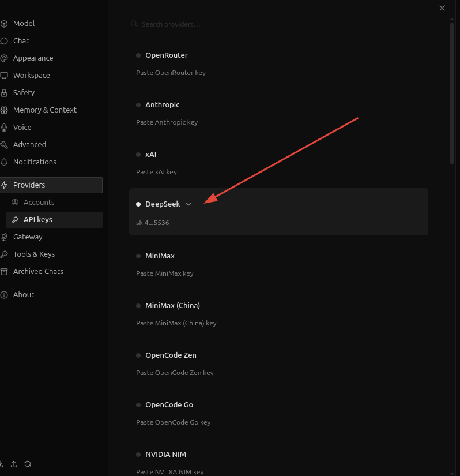This screenshot has height=476, width=460.
Task: Expand the MiniMax (China) provider heading
Action: click(172, 306)
